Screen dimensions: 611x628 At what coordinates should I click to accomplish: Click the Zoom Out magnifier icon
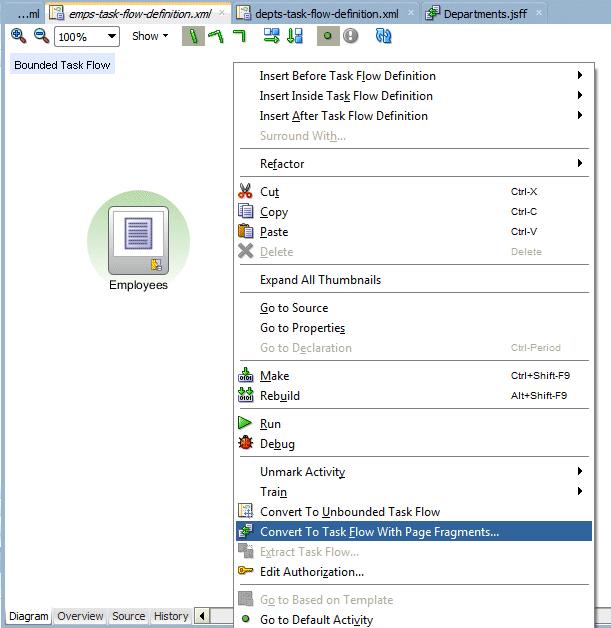coord(41,36)
